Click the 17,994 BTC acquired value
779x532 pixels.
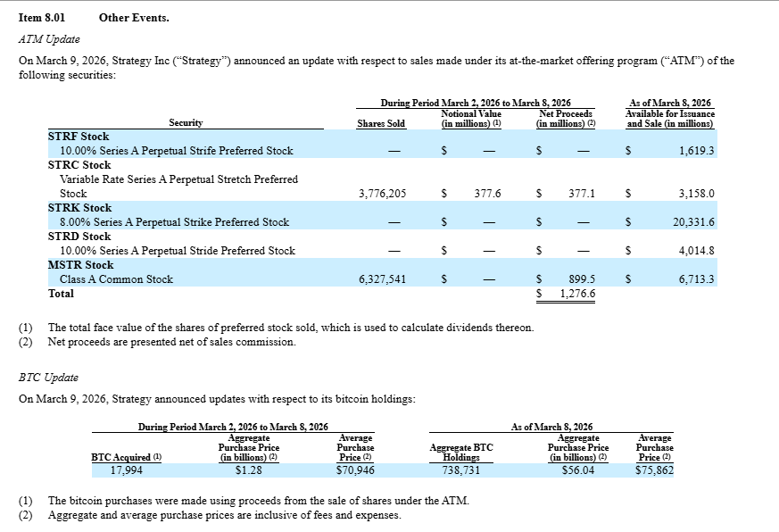pos(126,470)
